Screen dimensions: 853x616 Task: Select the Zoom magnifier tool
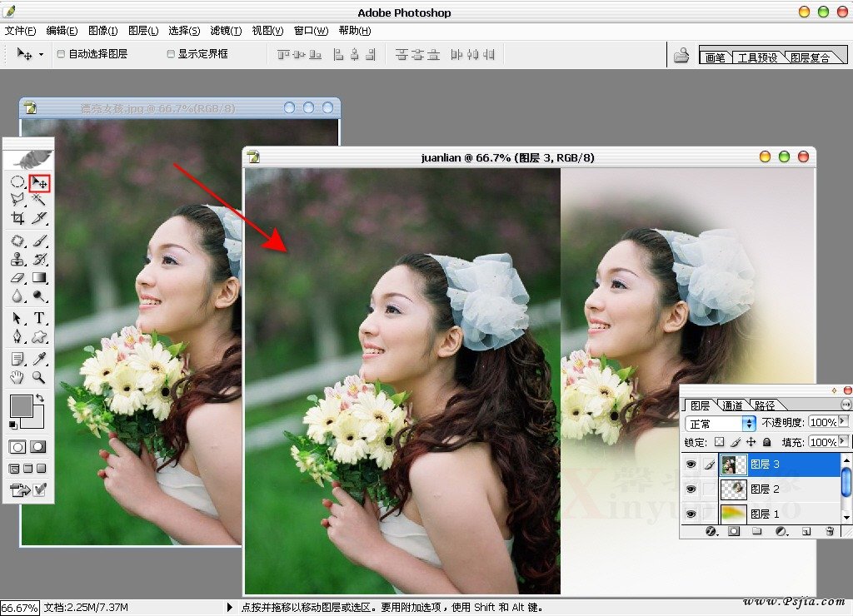39,377
